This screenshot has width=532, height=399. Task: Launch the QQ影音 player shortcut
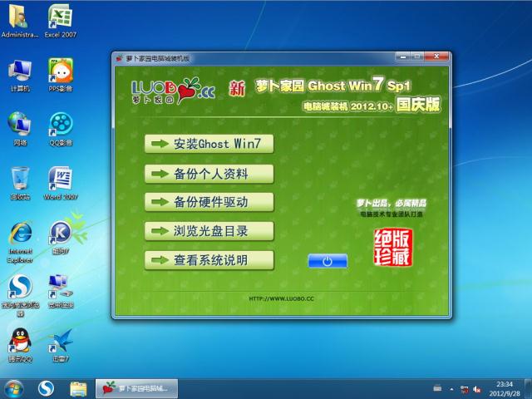click(x=61, y=129)
